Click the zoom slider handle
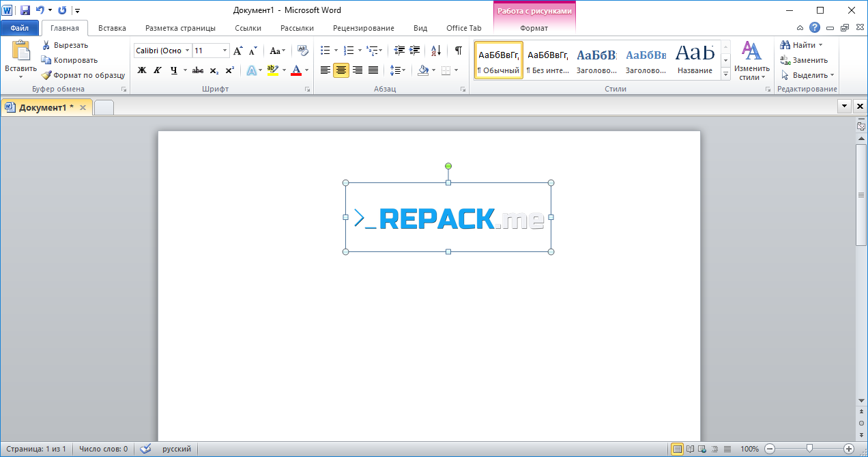This screenshot has height=457, width=868. tap(810, 449)
